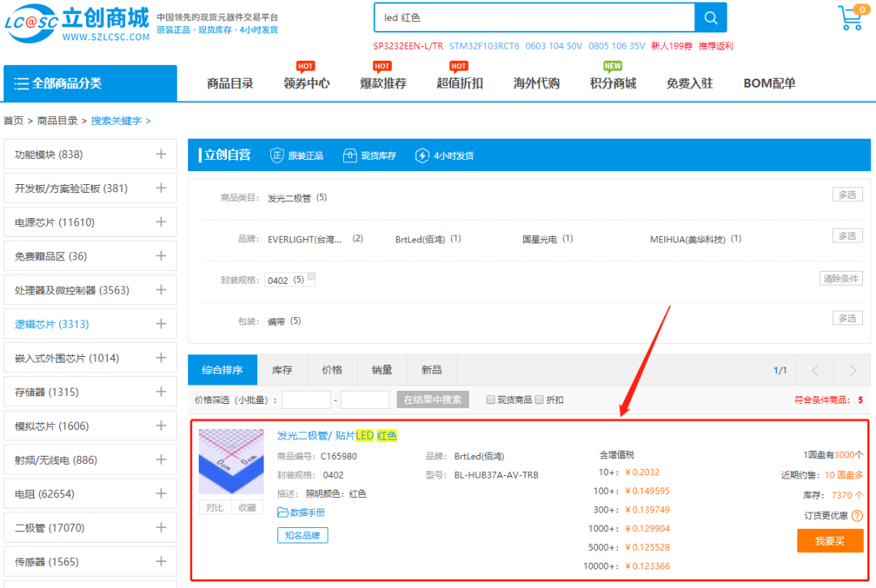
Task: Click 对比 under product image
Action: 214,507
